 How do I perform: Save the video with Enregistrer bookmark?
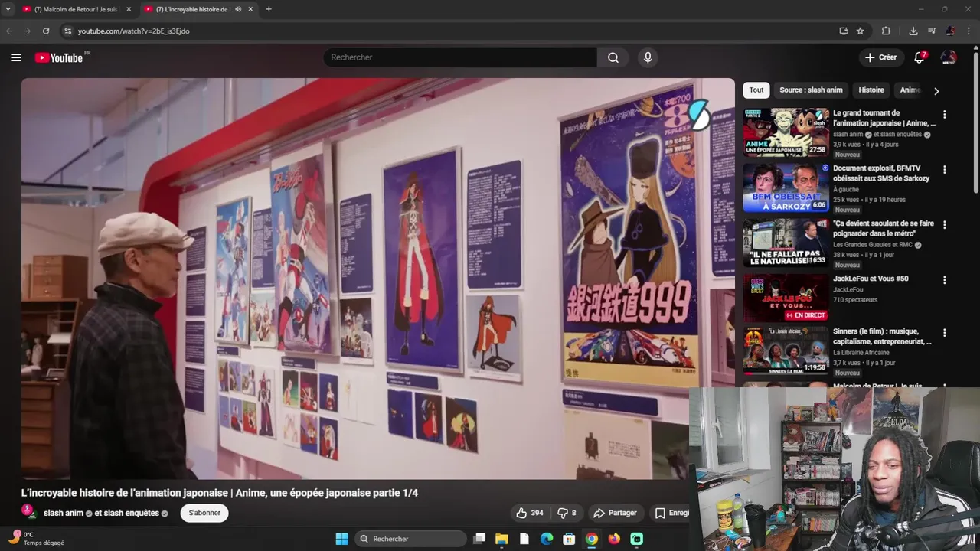click(671, 513)
